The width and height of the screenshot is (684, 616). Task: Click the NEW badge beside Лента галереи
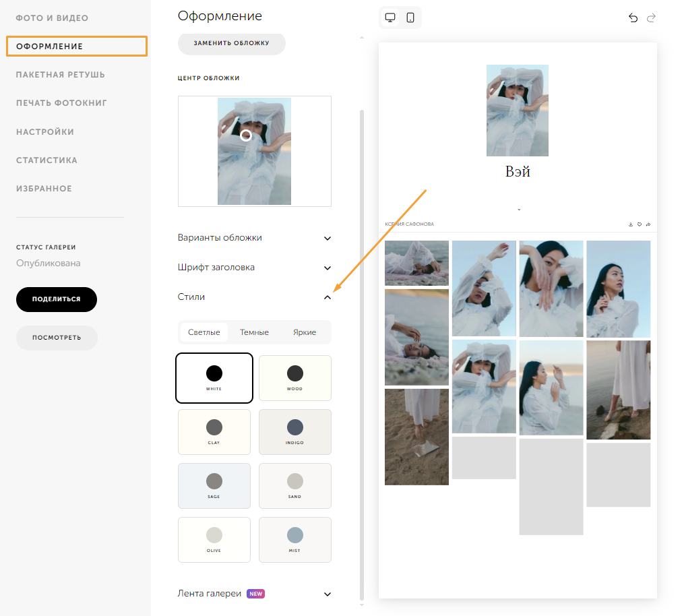[x=256, y=594]
